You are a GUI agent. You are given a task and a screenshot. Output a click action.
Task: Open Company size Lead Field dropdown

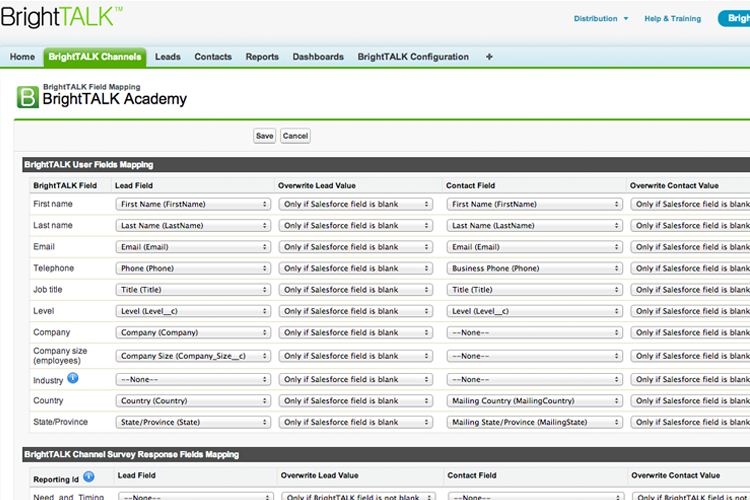pyautogui.click(x=193, y=355)
